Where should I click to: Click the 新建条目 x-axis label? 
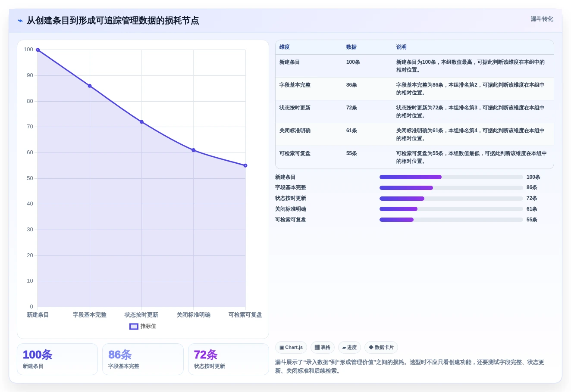click(38, 315)
